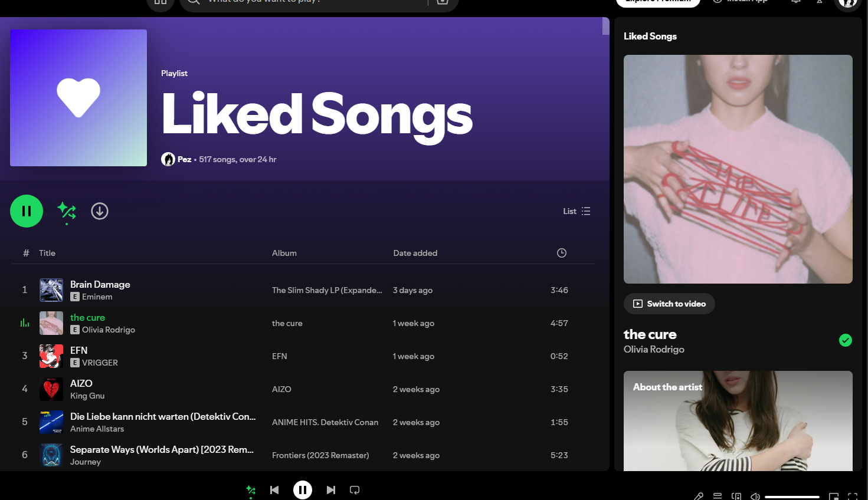Skip to the next track
The width and height of the screenshot is (868, 500).
click(331, 490)
